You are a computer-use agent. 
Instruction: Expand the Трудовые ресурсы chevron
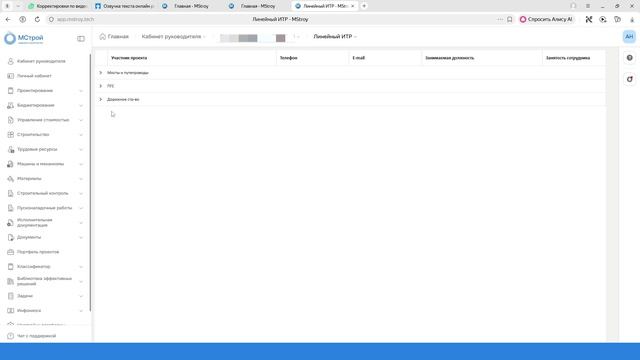[x=81, y=149]
